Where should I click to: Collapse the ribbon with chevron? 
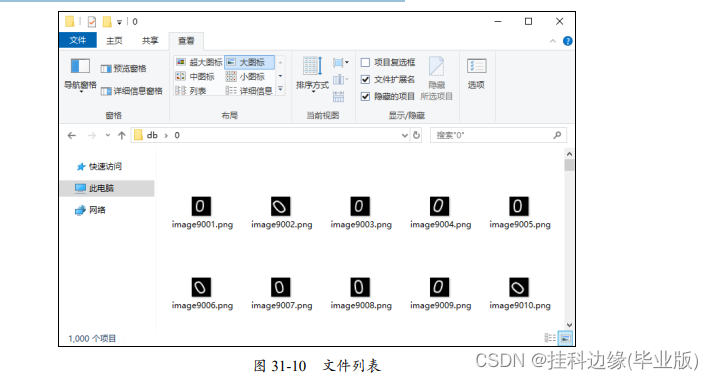pos(552,41)
